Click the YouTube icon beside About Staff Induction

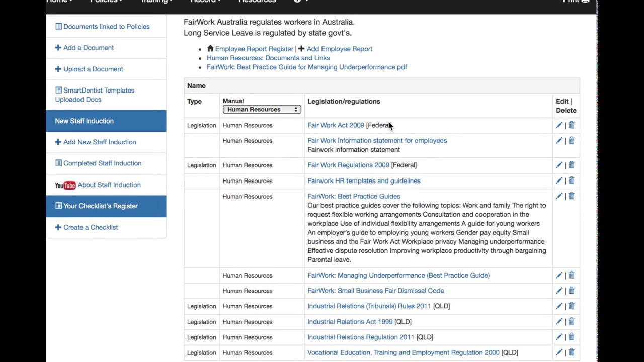point(65,185)
